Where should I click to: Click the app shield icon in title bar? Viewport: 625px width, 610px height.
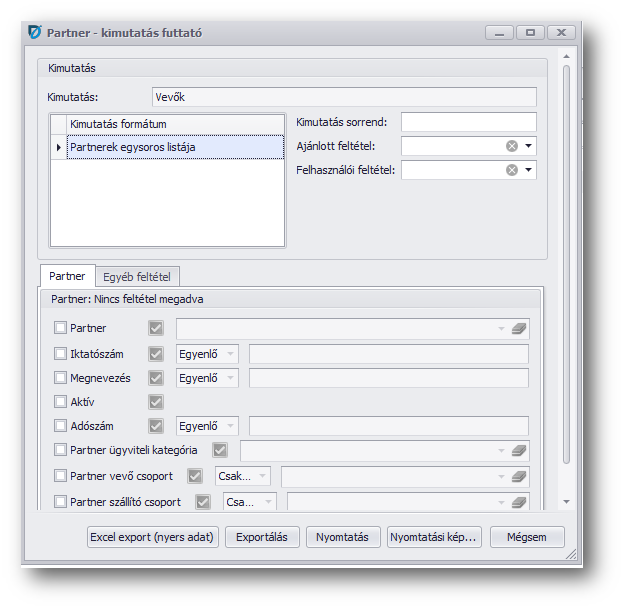(35, 32)
